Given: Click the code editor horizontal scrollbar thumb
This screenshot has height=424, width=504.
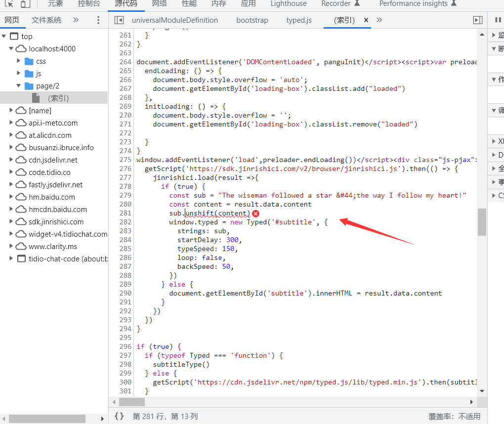Looking at the screenshot, I should tap(132, 402).
